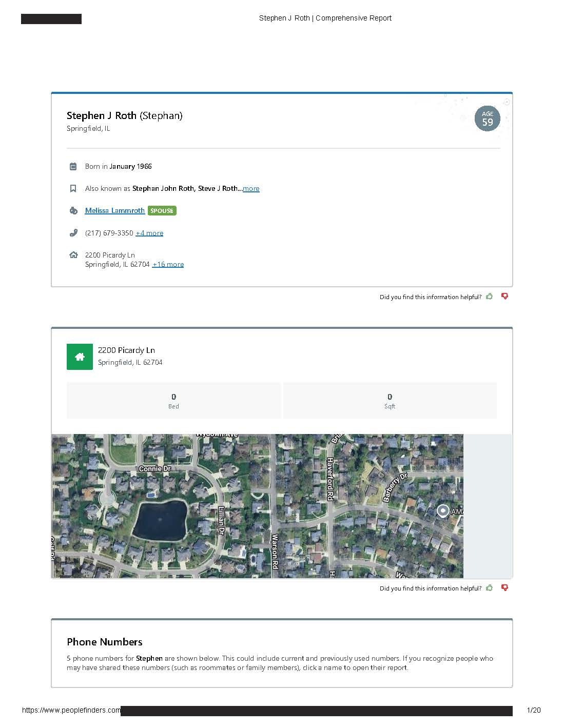Click the location pin marker on the aerial map
Image resolution: width=563 pixels, height=728 pixels.
tap(442, 511)
